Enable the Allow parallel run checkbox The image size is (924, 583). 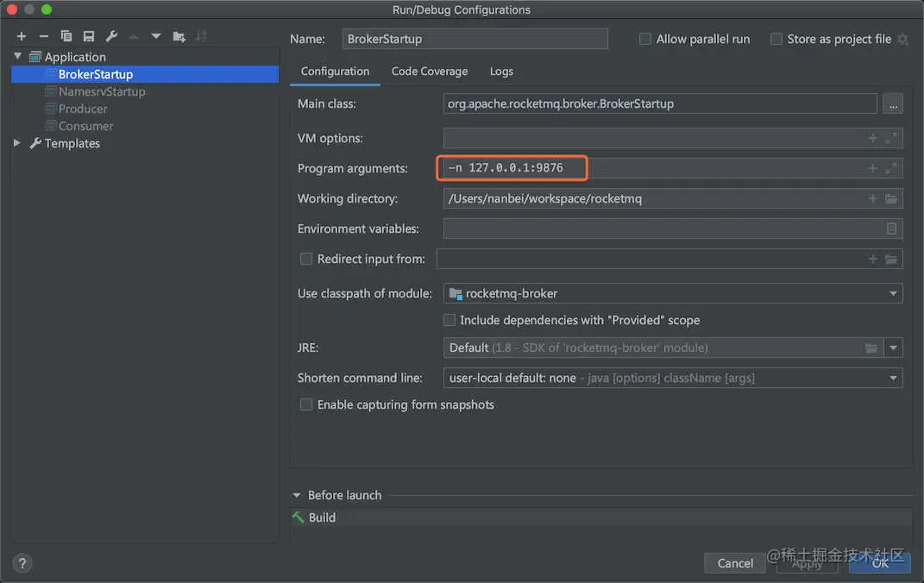click(x=645, y=39)
